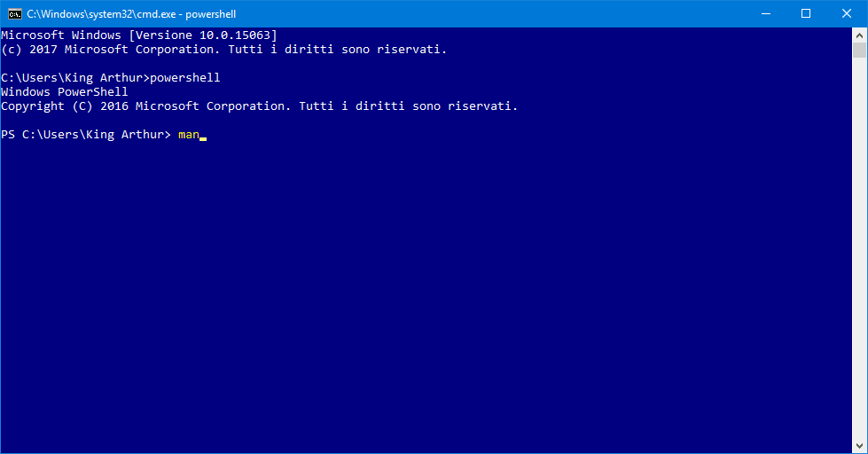Click the "C:\Users\King Arthur>" cmd prompt text
868x454 pixels.
(x=75, y=78)
